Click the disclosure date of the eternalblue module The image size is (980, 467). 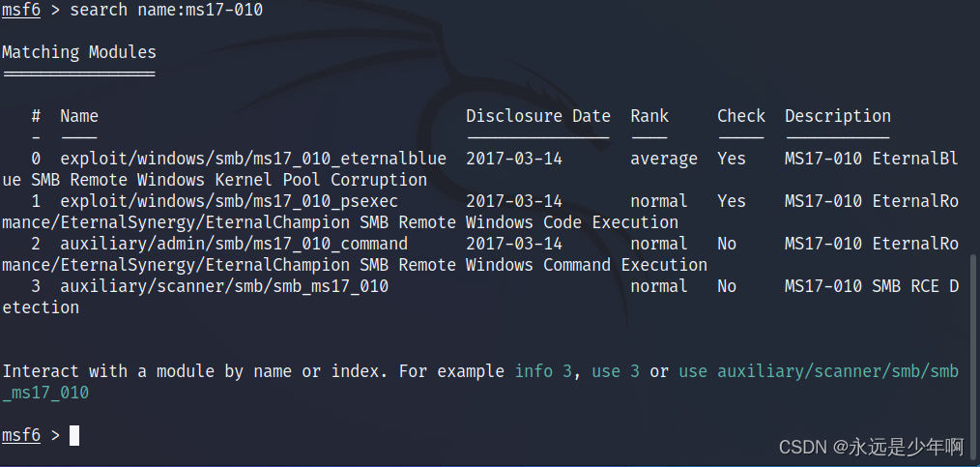pos(514,159)
